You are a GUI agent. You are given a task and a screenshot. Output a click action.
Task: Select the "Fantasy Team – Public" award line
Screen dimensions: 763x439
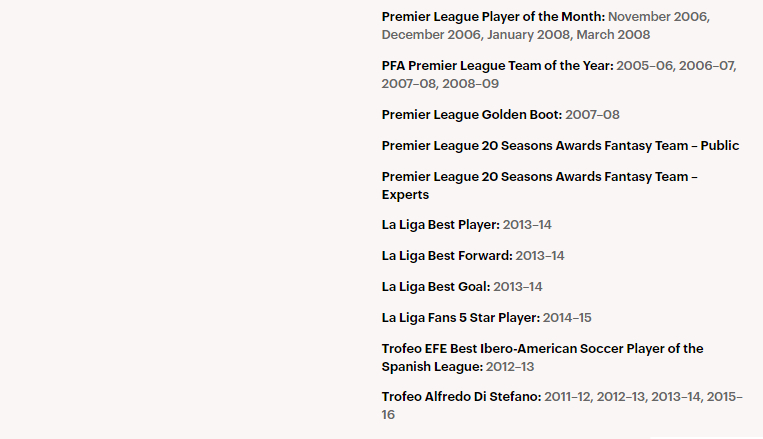point(560,146)
